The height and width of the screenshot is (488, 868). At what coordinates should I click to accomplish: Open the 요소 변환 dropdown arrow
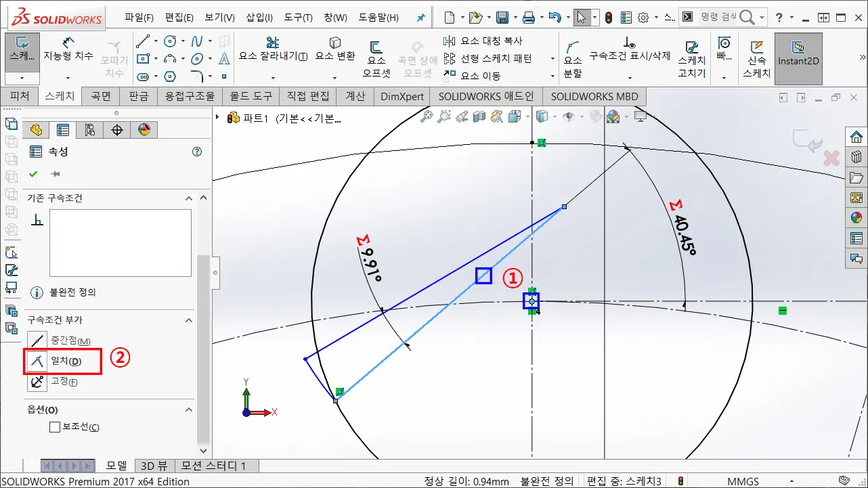335,77
